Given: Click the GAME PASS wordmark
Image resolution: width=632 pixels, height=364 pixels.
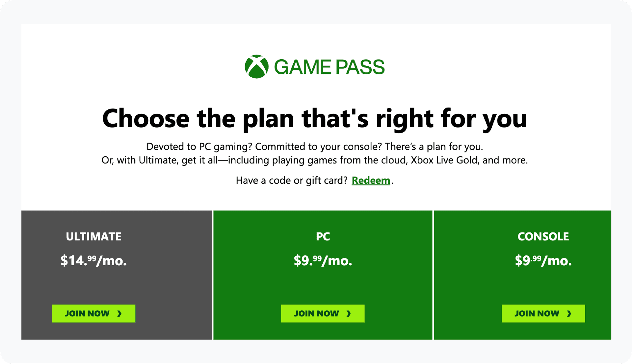Looking at the screenshot, I should pyautogui.click(x=329, y=67).
